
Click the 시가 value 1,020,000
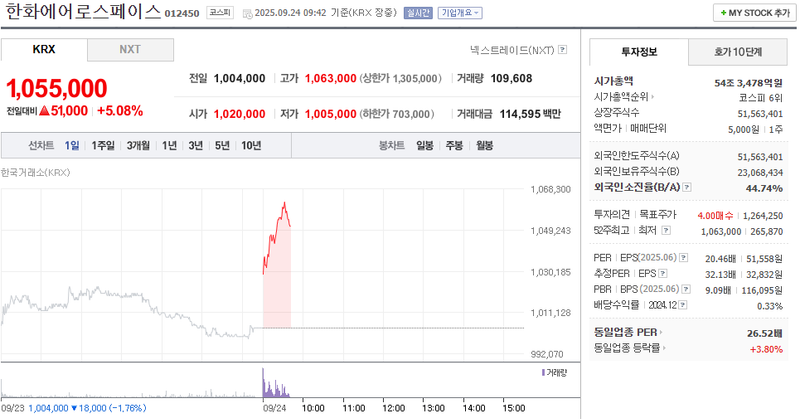coord(239,114)
